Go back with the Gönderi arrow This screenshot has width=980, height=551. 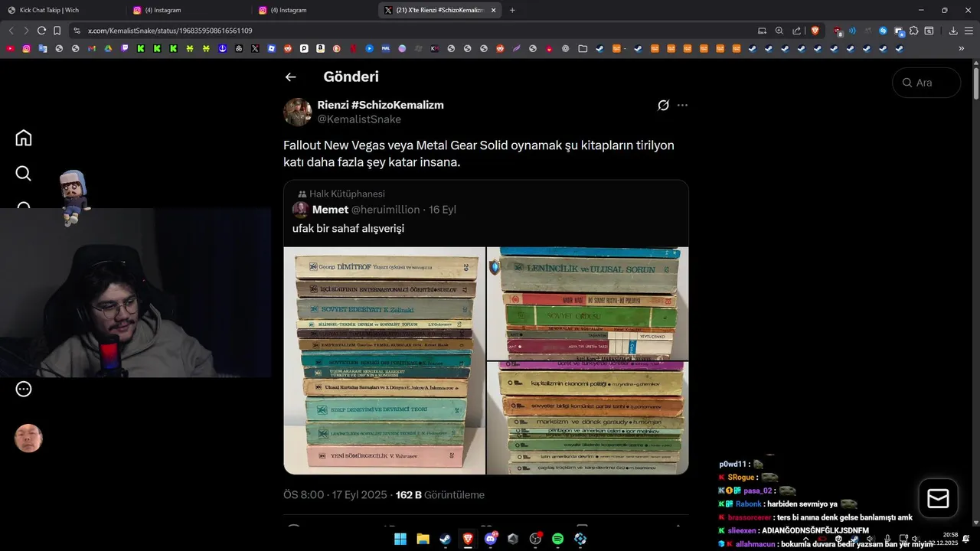290,77
